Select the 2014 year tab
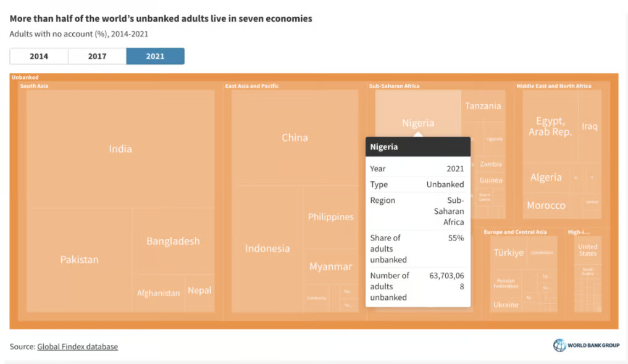 pyautogui.click(x=39, y=56)
